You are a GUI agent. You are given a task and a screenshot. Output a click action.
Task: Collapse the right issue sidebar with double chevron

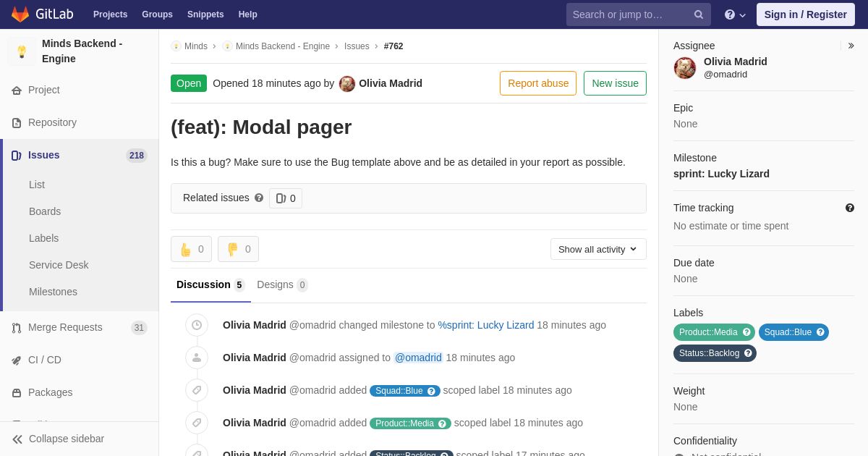(x=851, y=46)
